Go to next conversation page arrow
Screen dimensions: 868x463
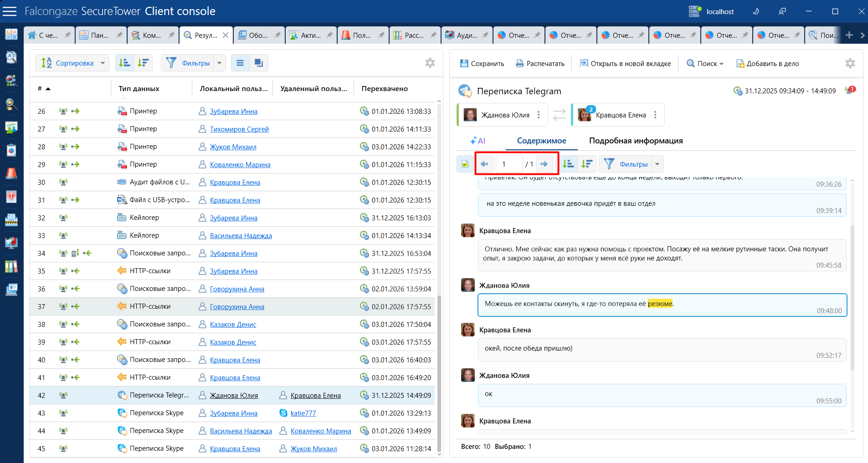(x=544, y=164)
